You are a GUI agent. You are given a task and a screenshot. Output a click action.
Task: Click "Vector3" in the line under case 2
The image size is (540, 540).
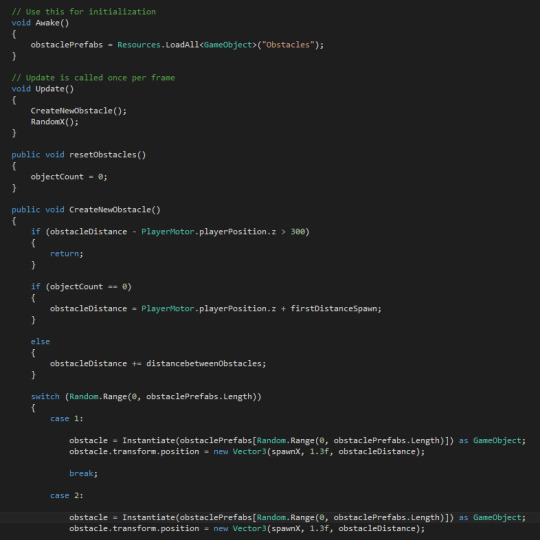point(250,528)
